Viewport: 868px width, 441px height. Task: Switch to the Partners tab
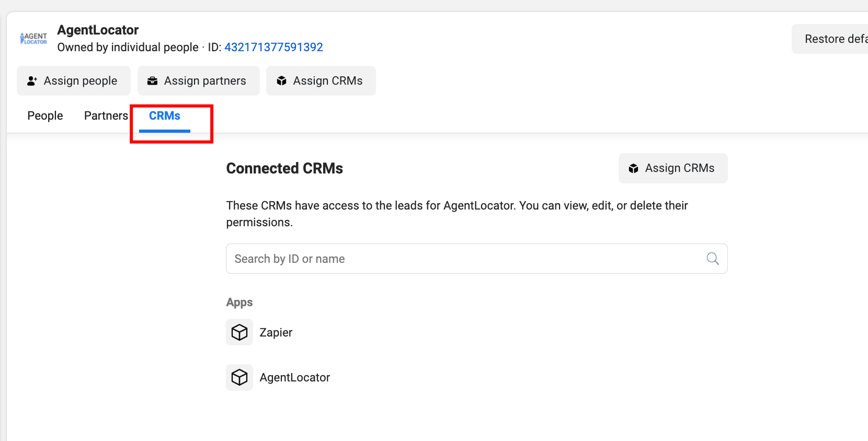pos(106,115)
